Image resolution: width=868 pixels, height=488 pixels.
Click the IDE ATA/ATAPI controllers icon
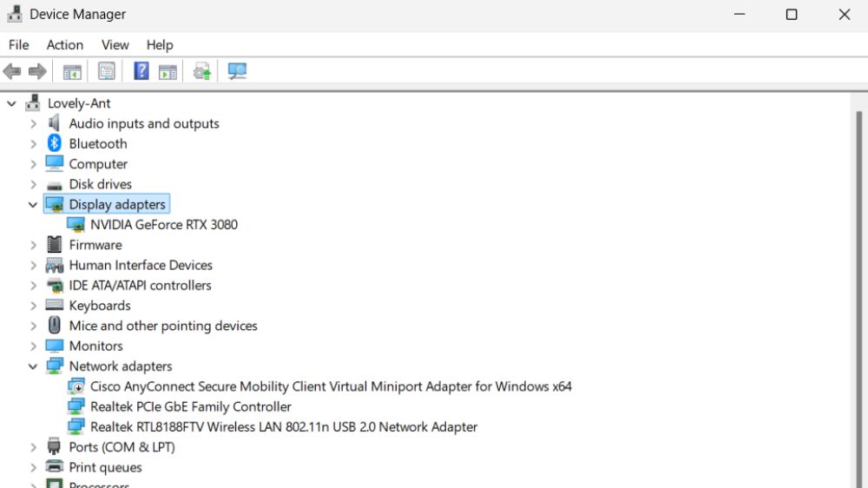tap(54, 286)
